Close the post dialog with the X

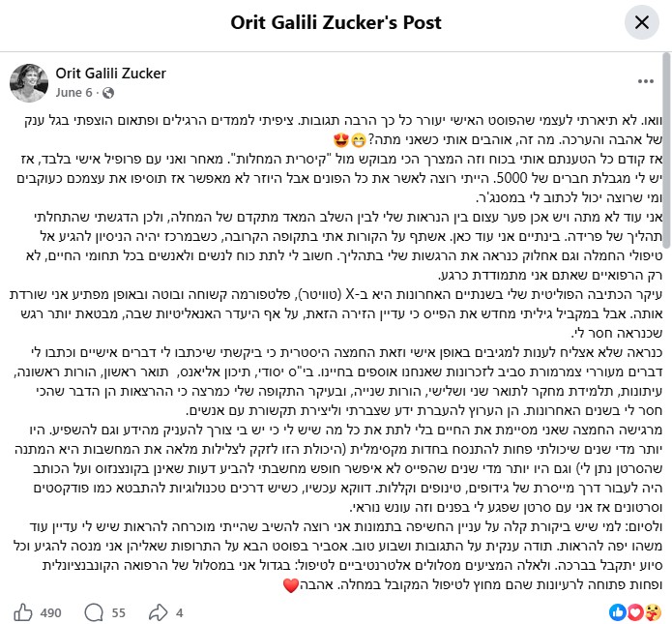642,22
